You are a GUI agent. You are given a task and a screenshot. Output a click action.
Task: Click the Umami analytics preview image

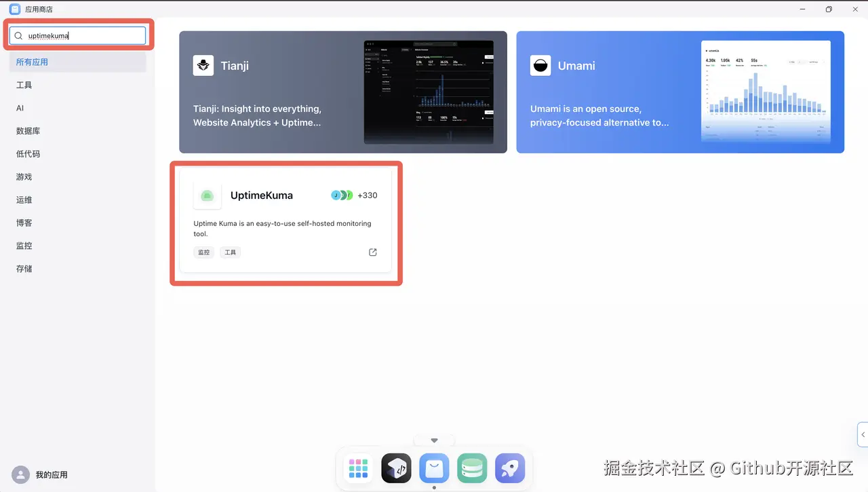pos(766,92)
